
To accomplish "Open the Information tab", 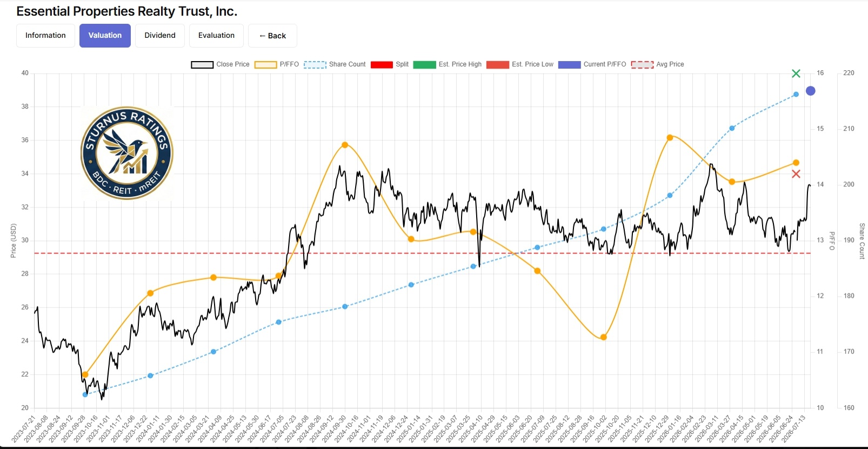I will tap(45, 36).
